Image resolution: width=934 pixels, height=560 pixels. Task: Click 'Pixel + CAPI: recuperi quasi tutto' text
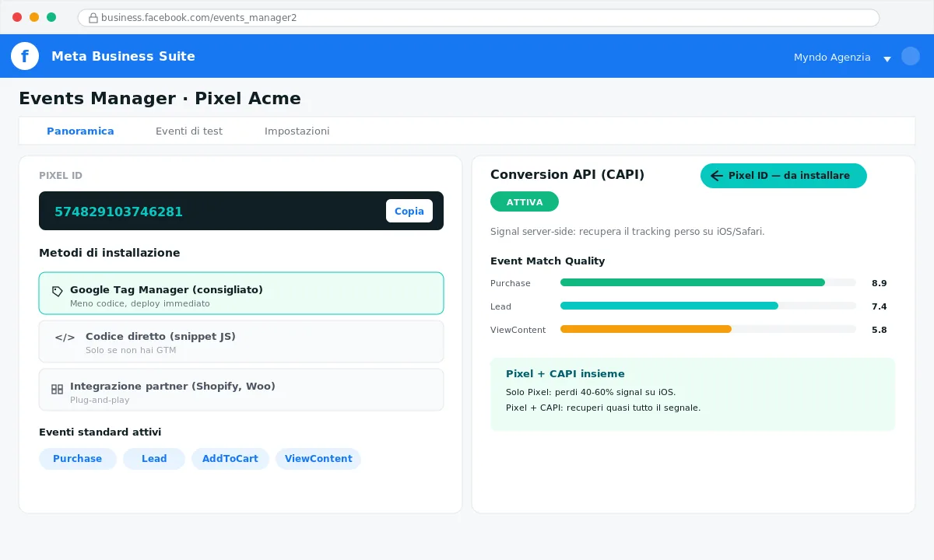pos(603,408)
